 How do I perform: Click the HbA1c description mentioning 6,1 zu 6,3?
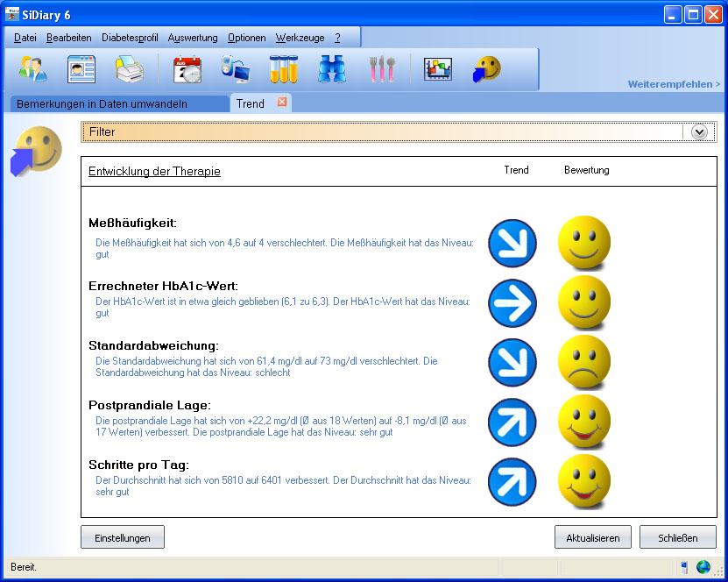point(283,307)
